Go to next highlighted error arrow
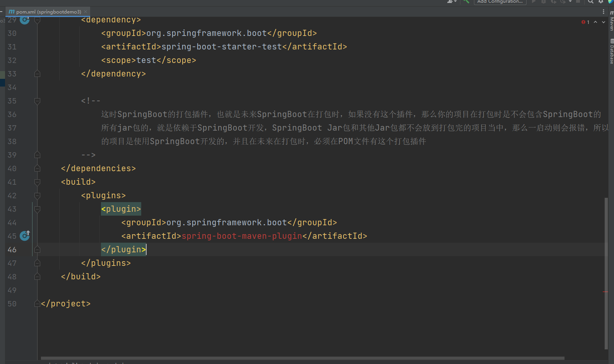The height and width of the screenshot is (364, 614). click(604, 22)
